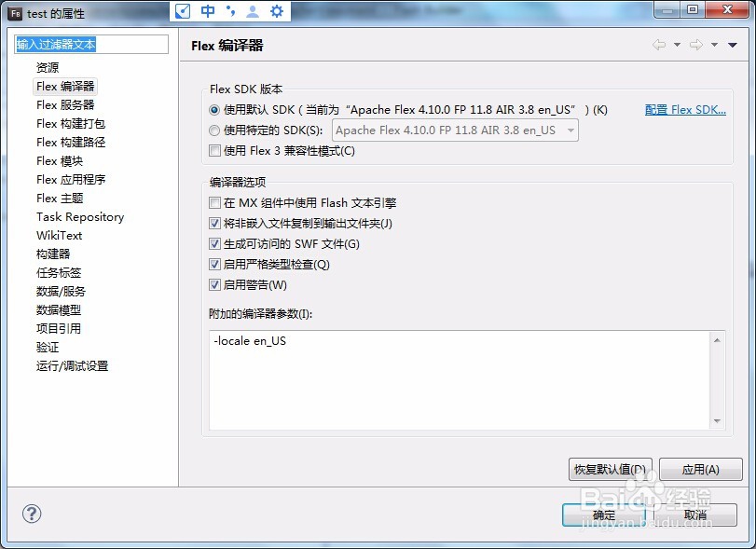
Task: Open the specific SDK version dropdown
Action: point(455,130)
